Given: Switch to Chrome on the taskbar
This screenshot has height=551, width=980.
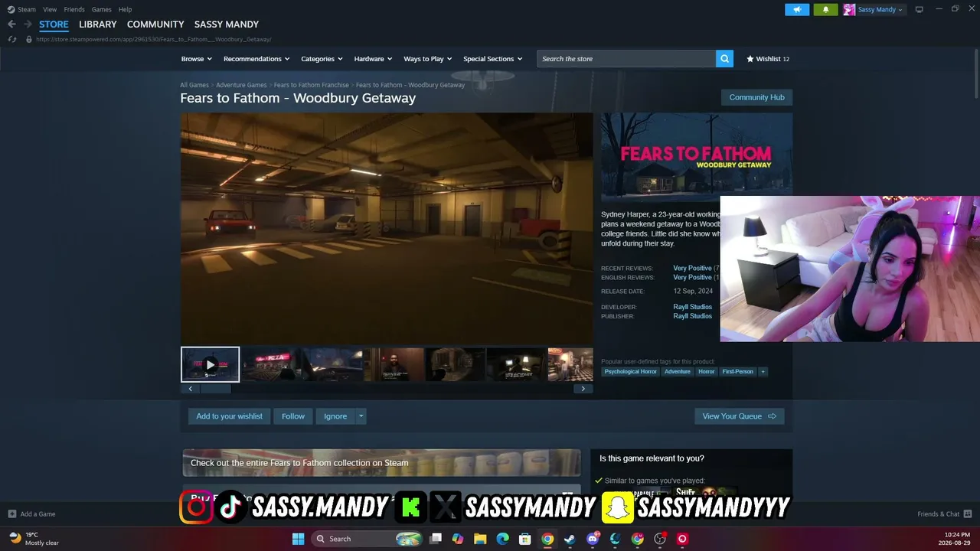Looking at the screenshot, I should [547, 539].
